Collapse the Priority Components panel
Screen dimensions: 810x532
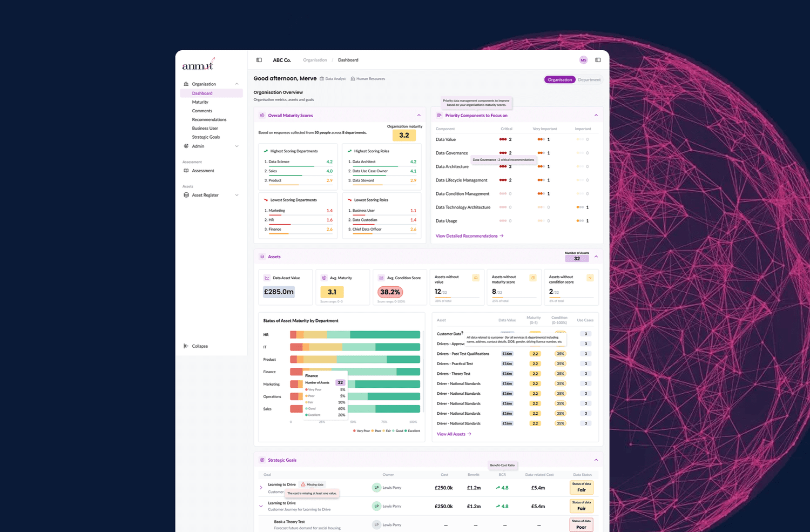(596, 115)
